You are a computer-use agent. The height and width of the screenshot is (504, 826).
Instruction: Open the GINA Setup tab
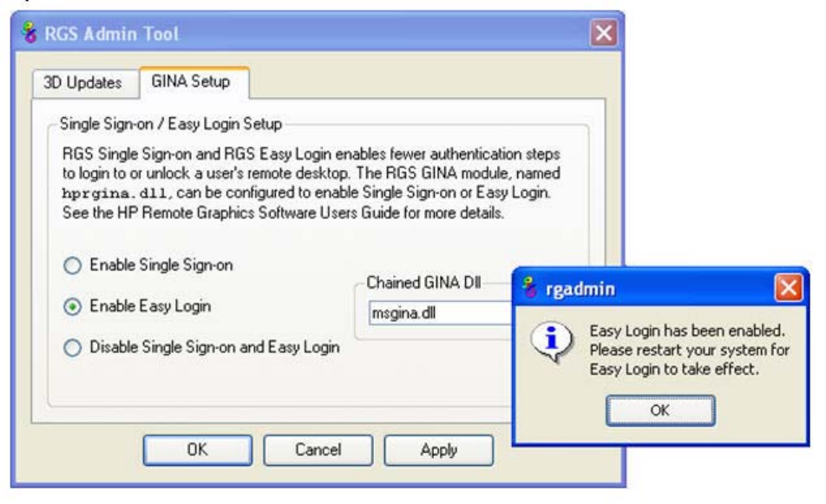[193, 82]
